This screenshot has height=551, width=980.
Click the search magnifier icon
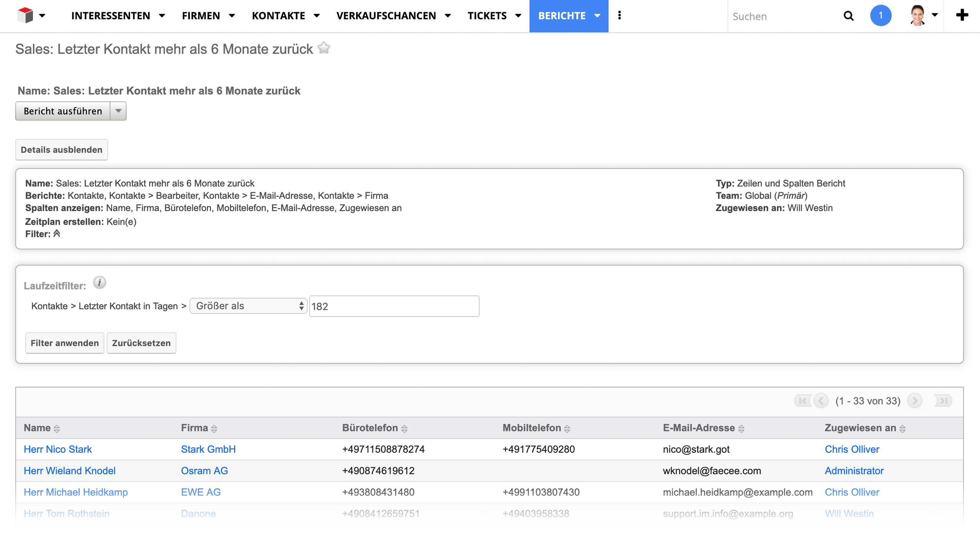848,16
